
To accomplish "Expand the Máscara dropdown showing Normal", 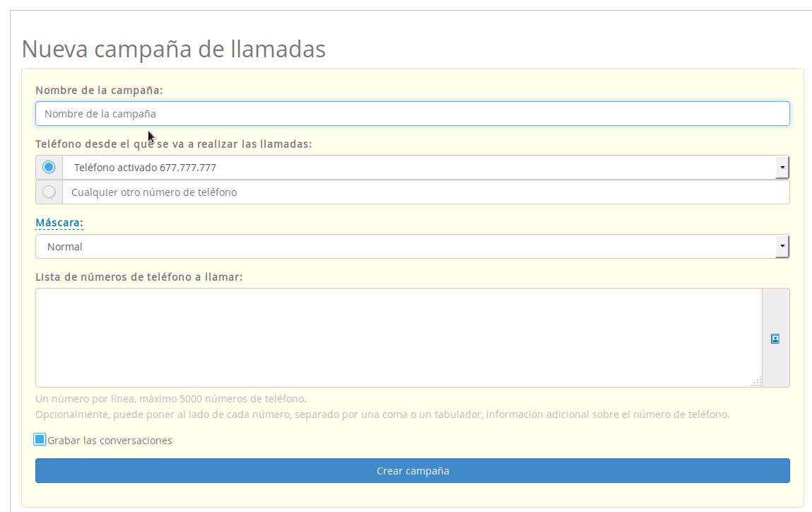I will click(x=783, y=246).
